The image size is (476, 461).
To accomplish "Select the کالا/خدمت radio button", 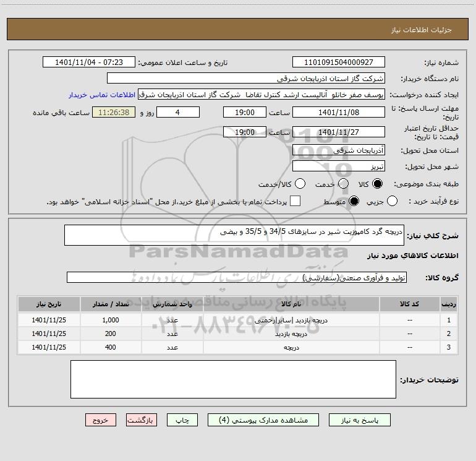I will [300, 184].
